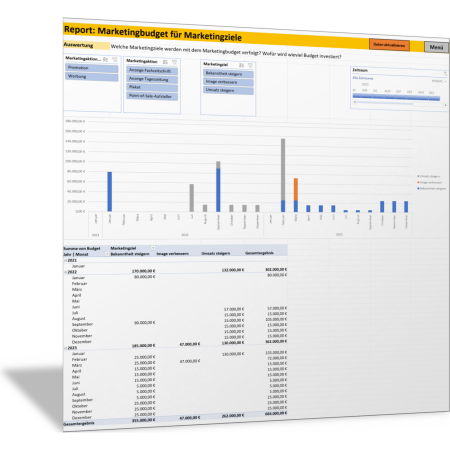The height and width of the screenshot is (450, 450).
Task: Click the blue Zeitraum timeline range bar
Action: (396, 97)
